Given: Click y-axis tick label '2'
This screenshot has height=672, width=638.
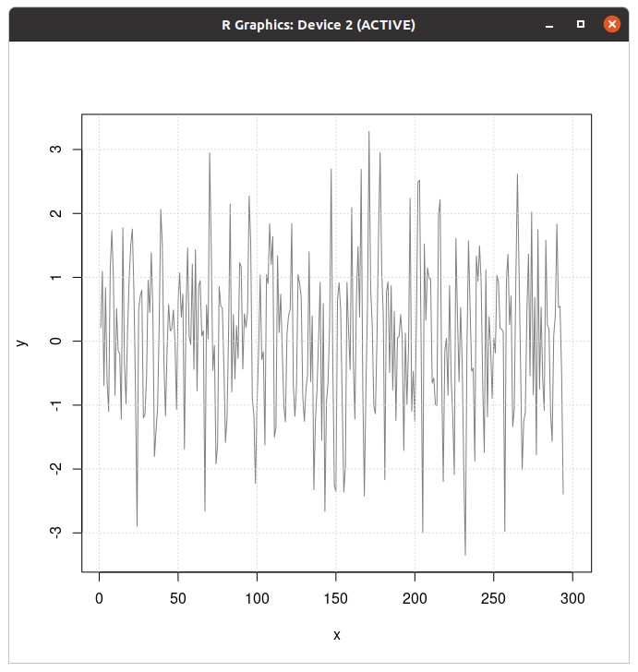Looking at the screenshot, I should tap(55, 213).
